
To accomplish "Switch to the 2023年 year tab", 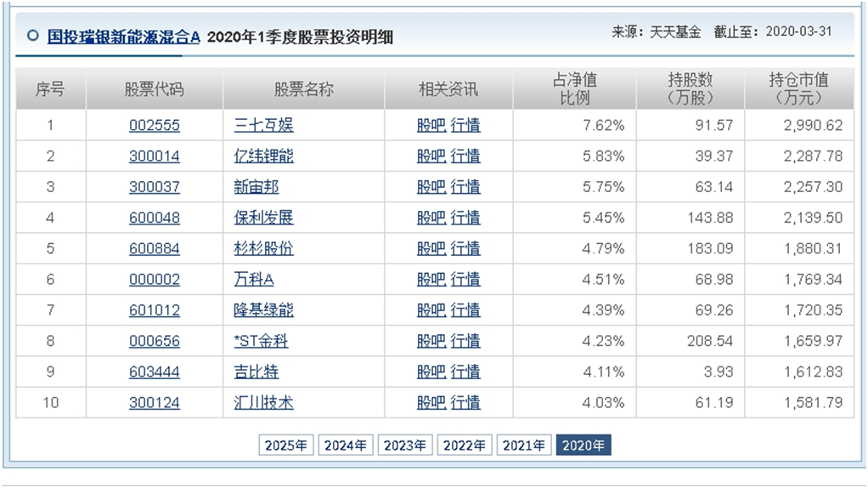I will click(x=405, y=445).
